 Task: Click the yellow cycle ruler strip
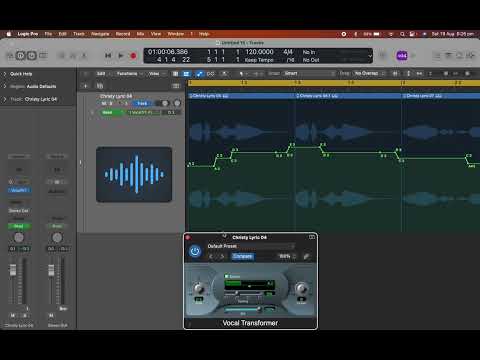(x=333, y=83)
